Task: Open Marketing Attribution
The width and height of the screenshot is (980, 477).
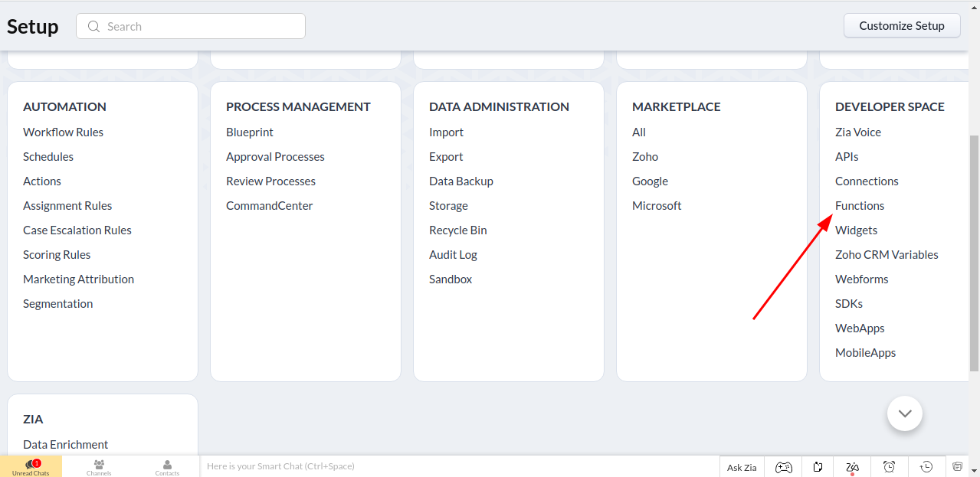Action: (x=78, y=279)
